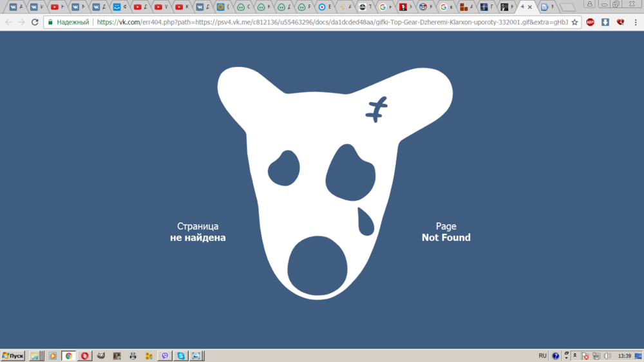644x362 pixels.
Task: Open the Chrome three-dot menu
Action: click(x=636, y=22)
